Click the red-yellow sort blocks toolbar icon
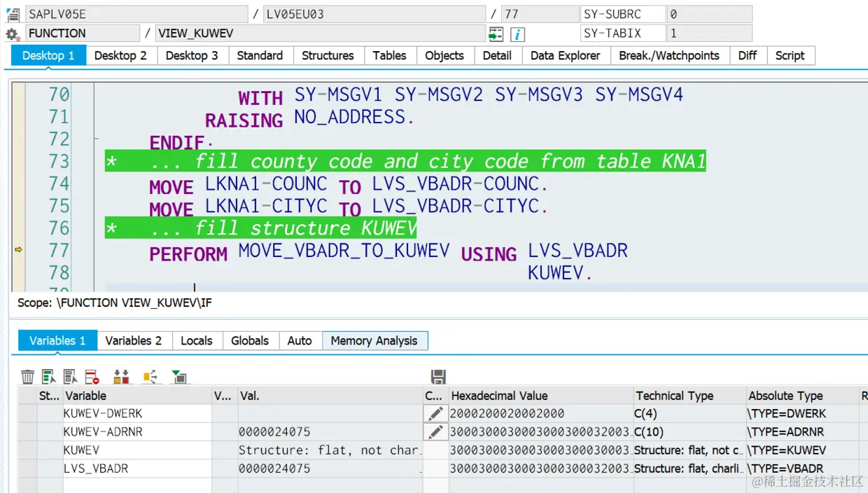 [x=122, y=377]
